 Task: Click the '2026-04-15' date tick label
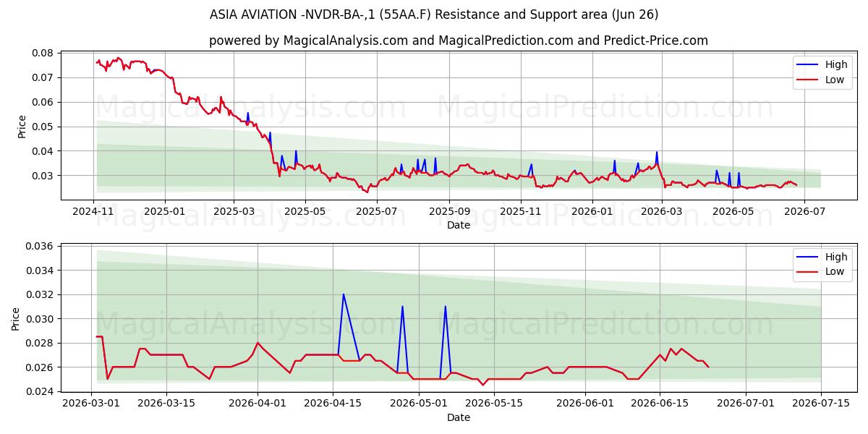click(333, 404)
